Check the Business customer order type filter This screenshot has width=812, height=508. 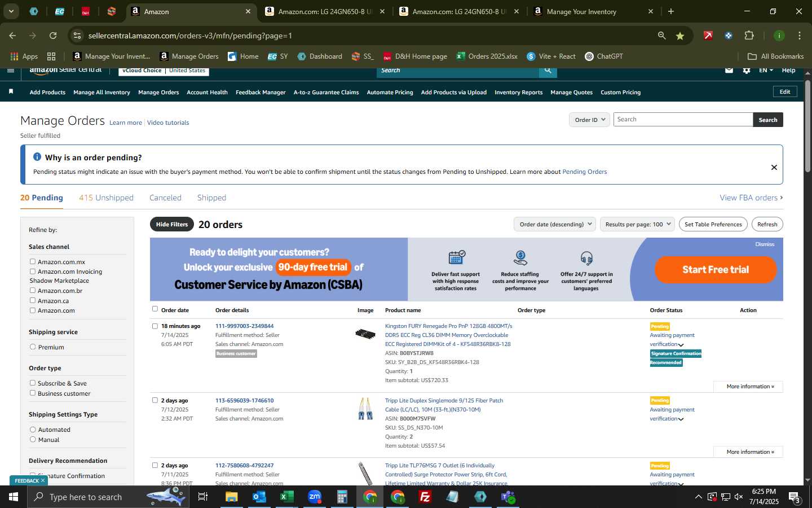click(33, 393)
